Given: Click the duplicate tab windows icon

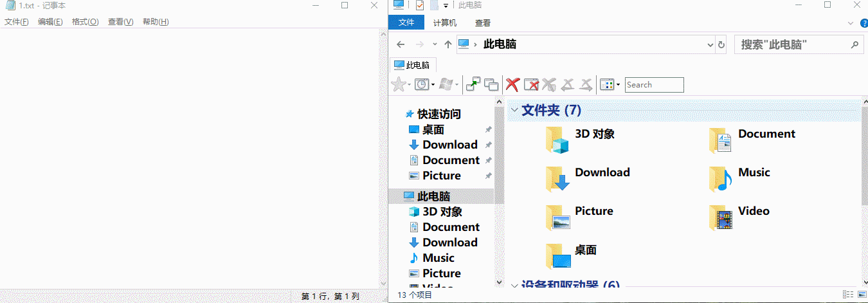Looking at the screenshot, I should (x=491, y=84).
